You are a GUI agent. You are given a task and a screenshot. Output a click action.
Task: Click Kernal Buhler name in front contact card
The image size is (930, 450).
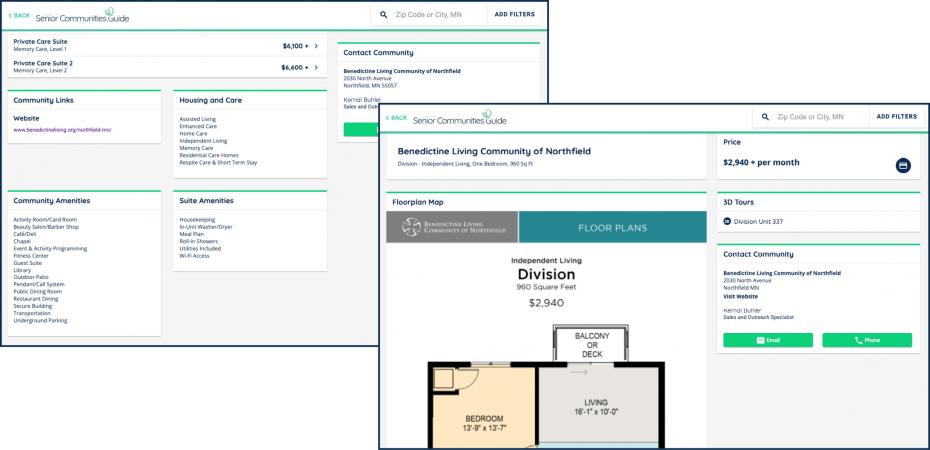tap(742, 310)
